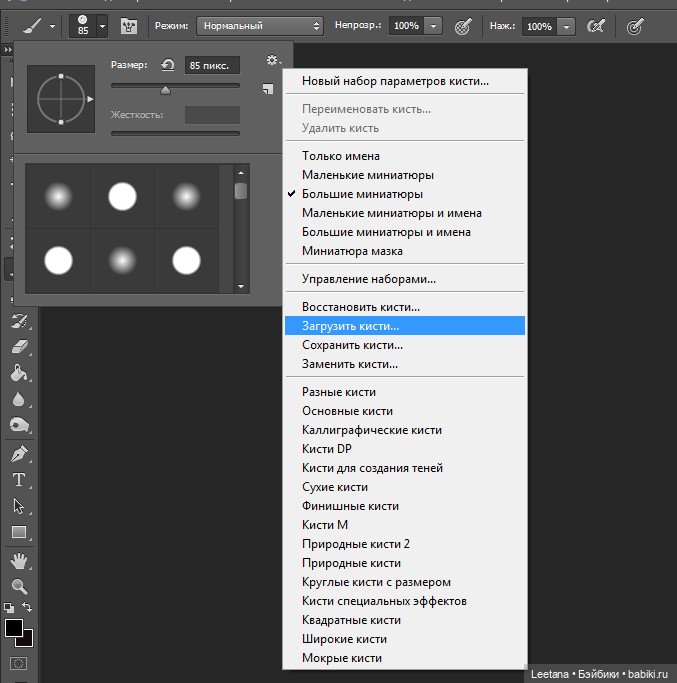The image size is (677, 683).
Task: Click the Непрозр. 100% value field
Action: coord(406,26)
